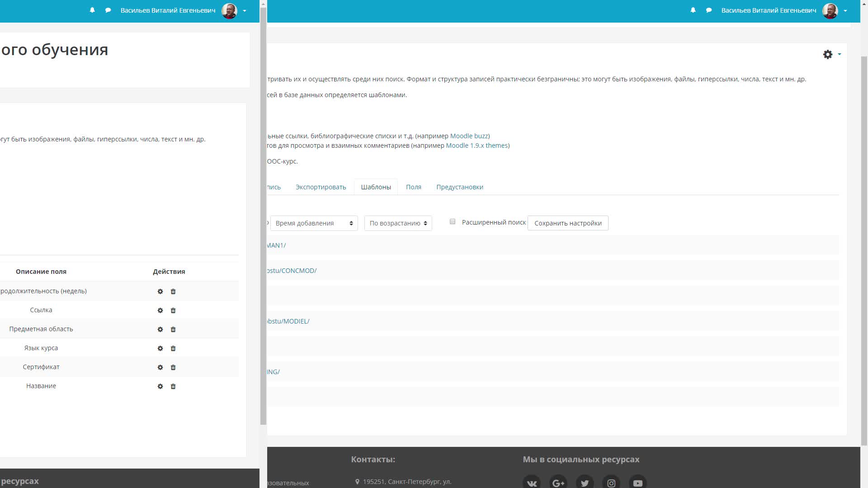This screenshot has height=488, width=868.
Task: Click the Мы в социальных ресурсах heading
Action: point(581,460)
